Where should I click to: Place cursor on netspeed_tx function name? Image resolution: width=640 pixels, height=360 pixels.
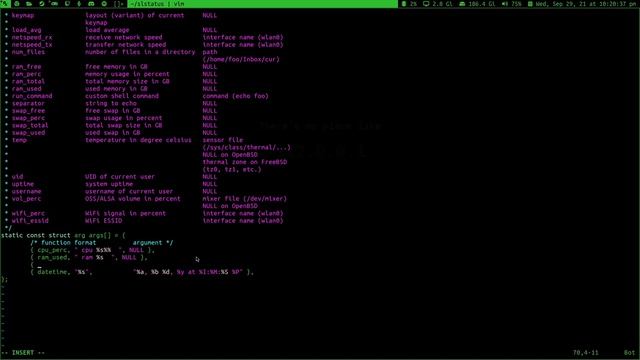[x=32, y=44]
